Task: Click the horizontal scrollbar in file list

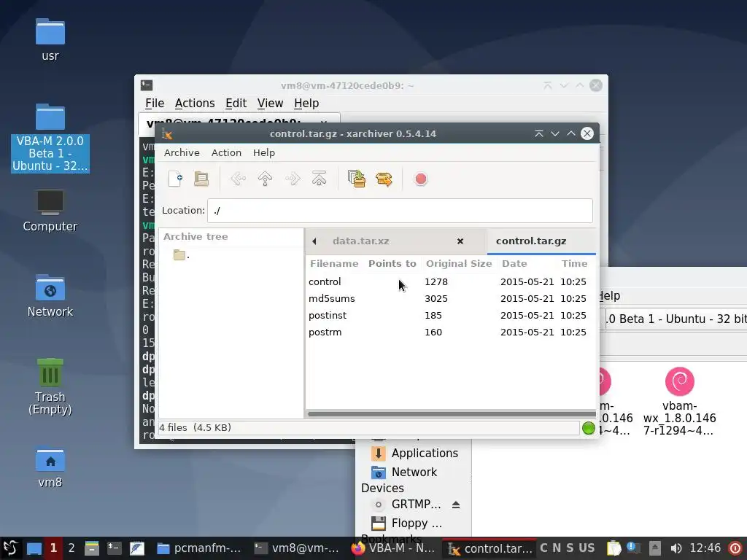Action: [x=451, y=414]
